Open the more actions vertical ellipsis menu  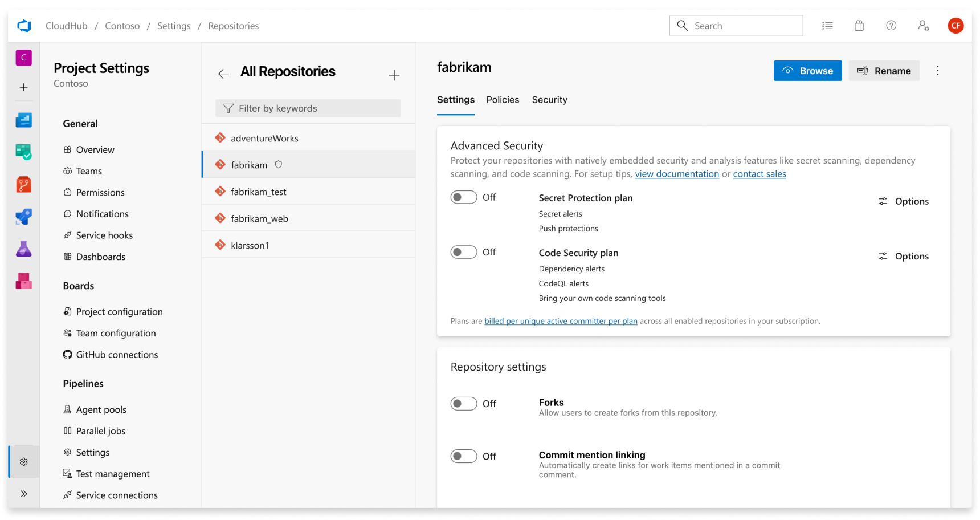938,71
